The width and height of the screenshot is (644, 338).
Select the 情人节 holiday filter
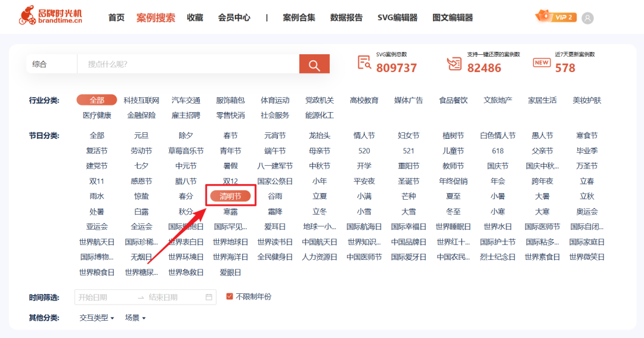point(364,135)
